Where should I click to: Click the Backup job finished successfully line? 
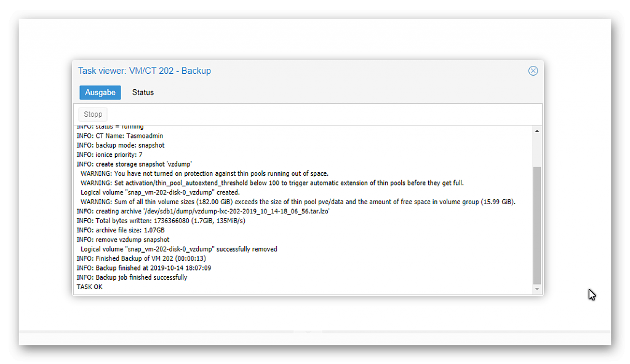pos(132,277)
